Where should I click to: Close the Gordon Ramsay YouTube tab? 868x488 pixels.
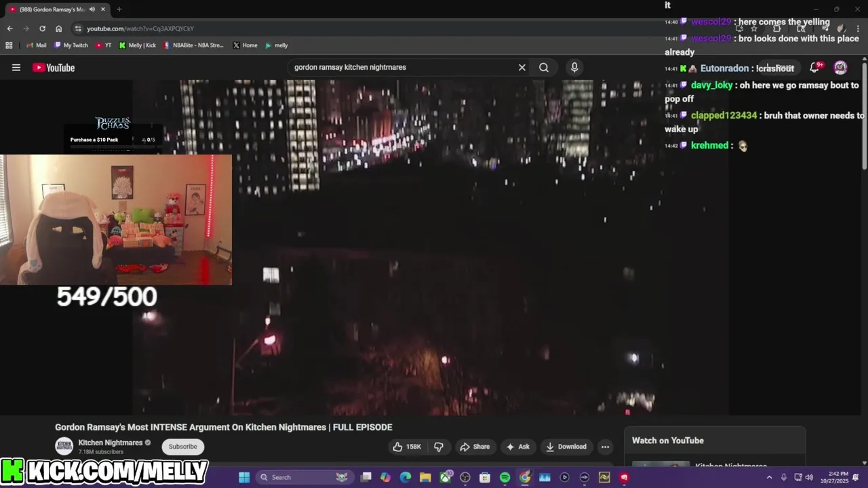coord(103,9)
